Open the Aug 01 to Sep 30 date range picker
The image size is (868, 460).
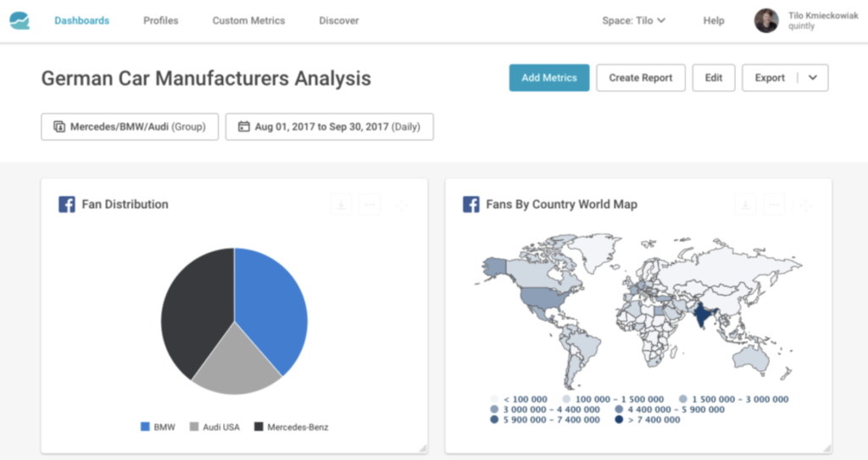click(330, 127)
